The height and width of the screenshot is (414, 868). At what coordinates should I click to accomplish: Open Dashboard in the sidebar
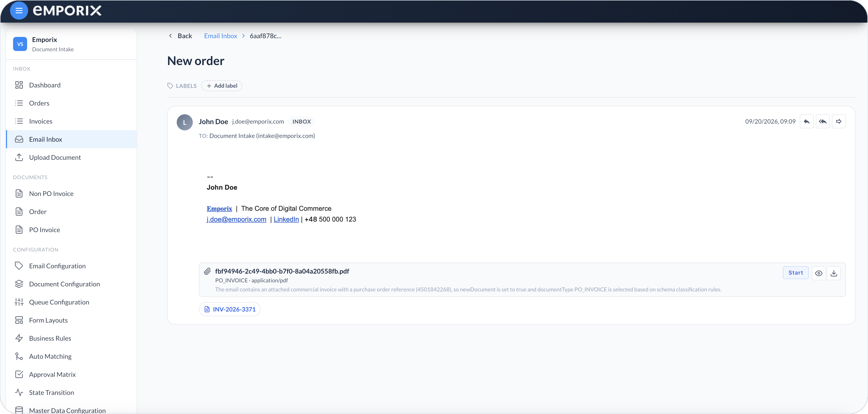point(72,85)
